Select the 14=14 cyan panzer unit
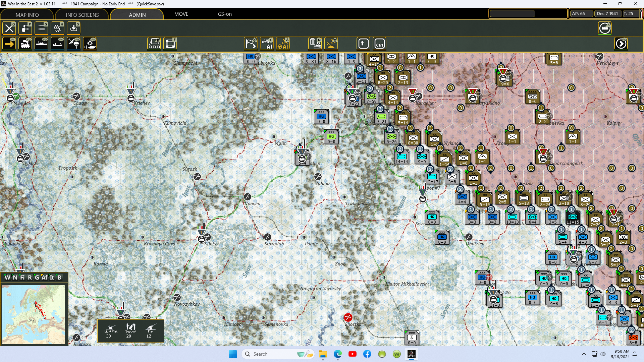Screen dimensions: 644x362 tap(402, 157)
